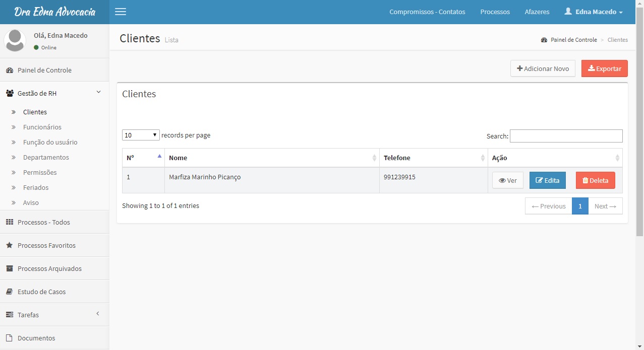Click the Search input field
This screenshot has height=350, width=644.
pyautogui.click(x=566, y=136)
